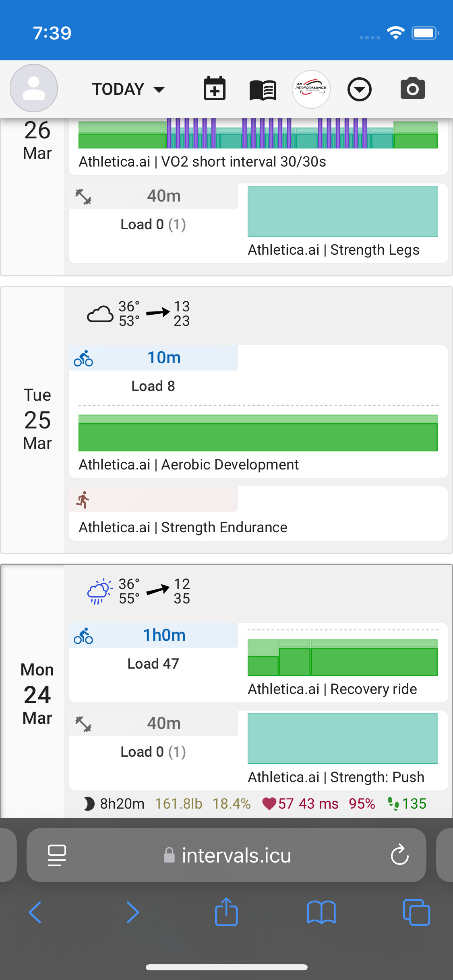Select the 10m ride on Tue 25 Mar
Screen dimensions: 453x980
tap(163, 358)
